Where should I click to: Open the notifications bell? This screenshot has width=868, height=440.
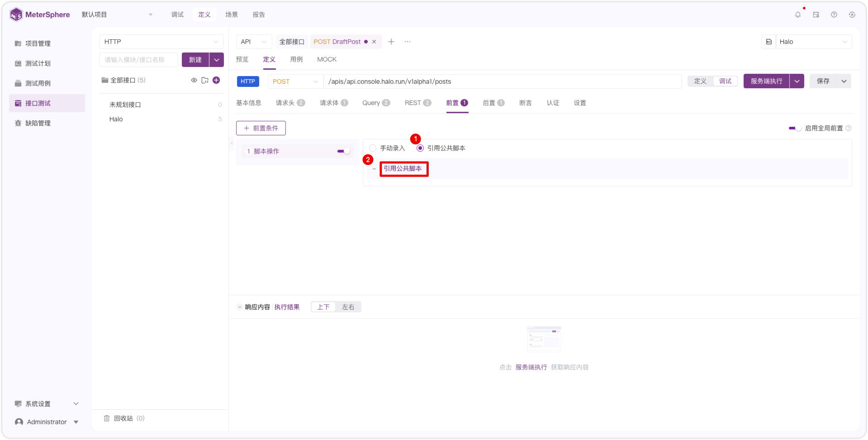tap(797, 14)
